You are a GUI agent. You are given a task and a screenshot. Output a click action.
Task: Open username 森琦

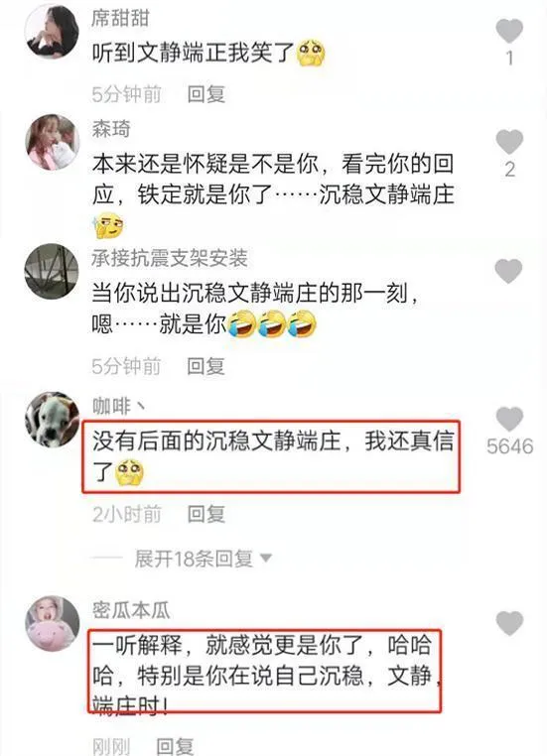click(x=111, y=129)
